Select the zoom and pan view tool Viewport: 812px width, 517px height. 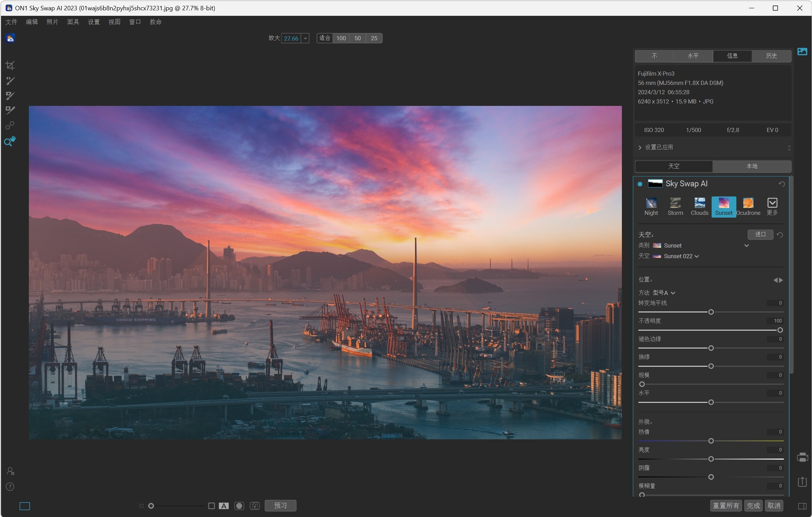[10, 141]
